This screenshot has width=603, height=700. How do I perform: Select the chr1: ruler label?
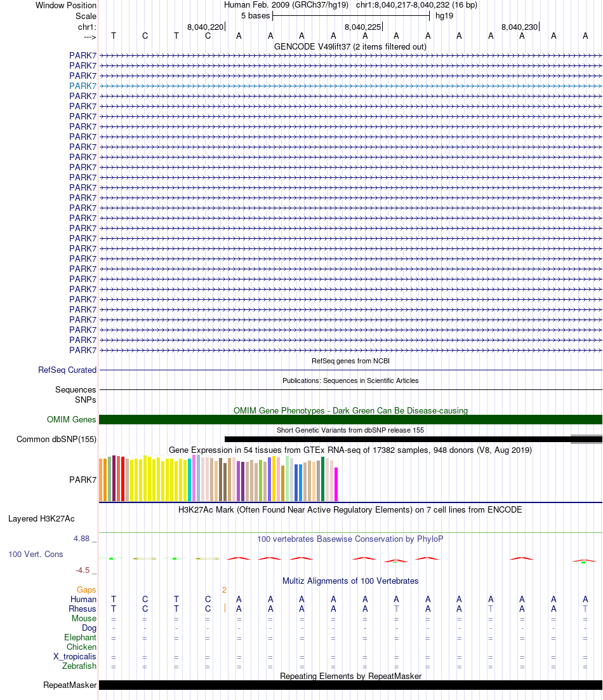point(87,27)
